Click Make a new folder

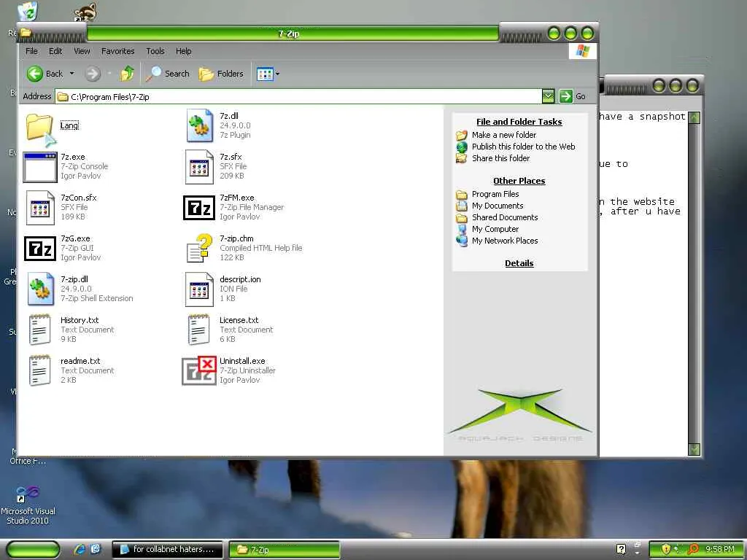click(503, 135)
